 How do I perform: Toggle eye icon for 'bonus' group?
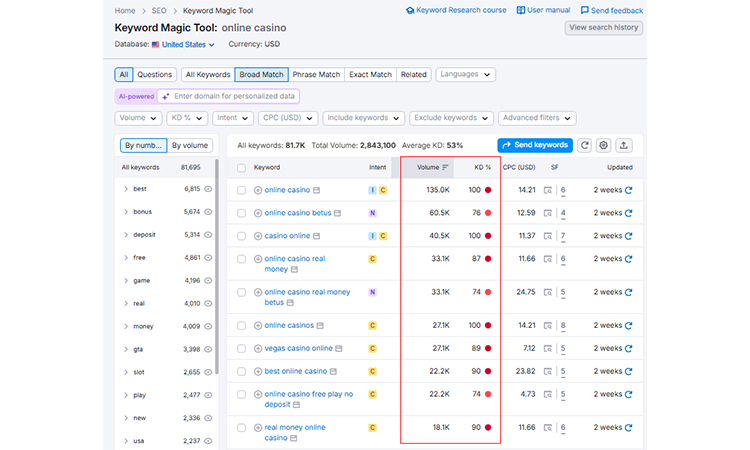tap(208, 212)
